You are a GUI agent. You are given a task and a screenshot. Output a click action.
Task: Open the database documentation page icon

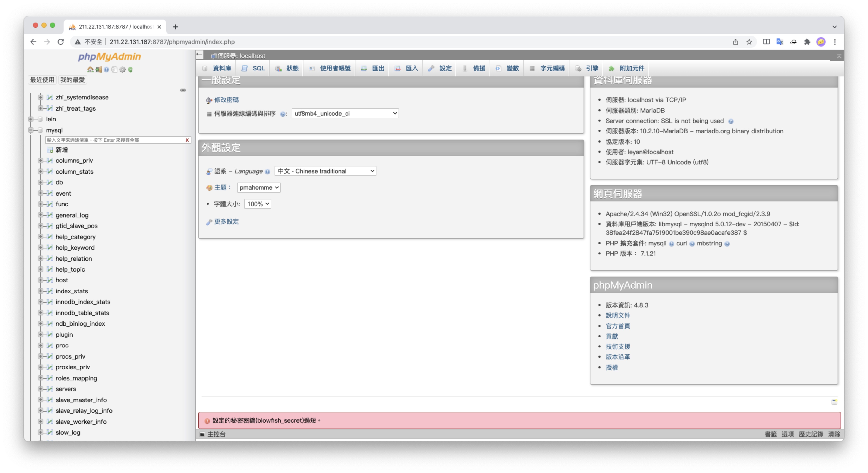click(x=114, y=69)
